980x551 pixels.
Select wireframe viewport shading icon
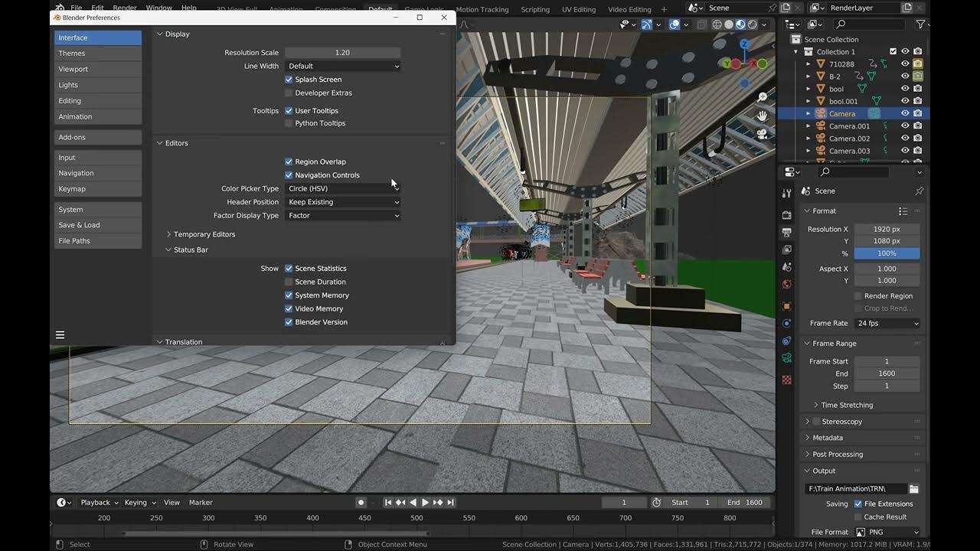717,24
